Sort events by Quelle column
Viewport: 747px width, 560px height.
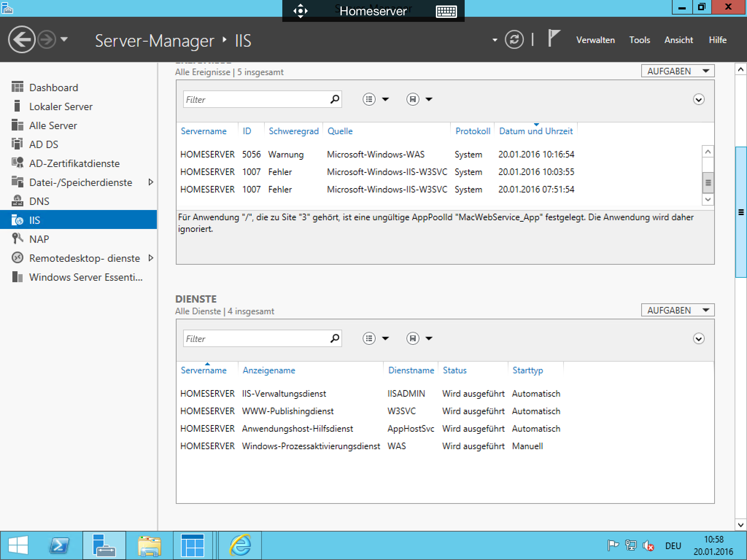click(340, 131)
